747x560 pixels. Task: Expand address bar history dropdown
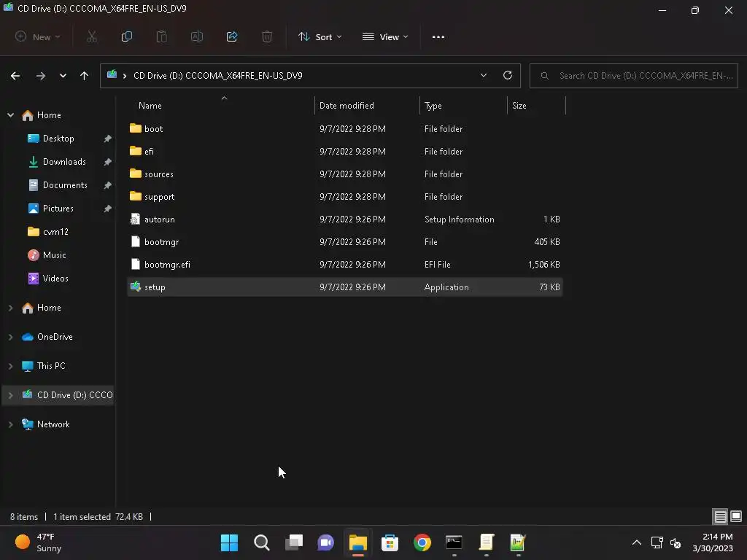[x=484, y=75]
